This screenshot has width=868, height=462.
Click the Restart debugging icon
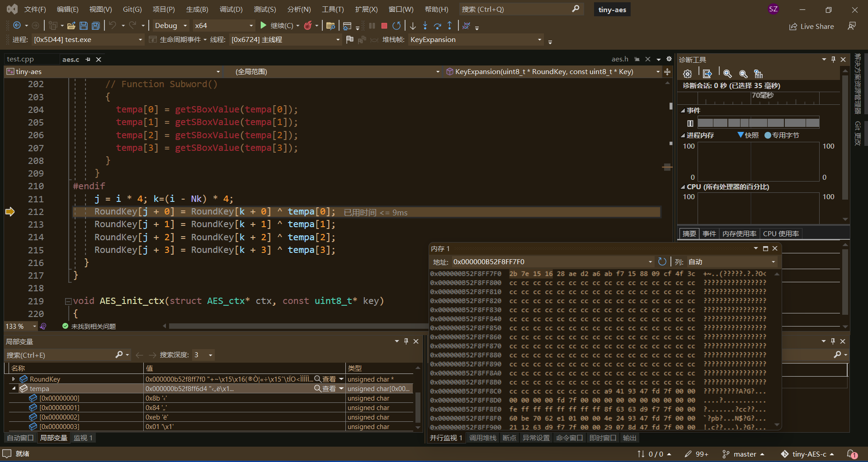[x=396, y=26]
